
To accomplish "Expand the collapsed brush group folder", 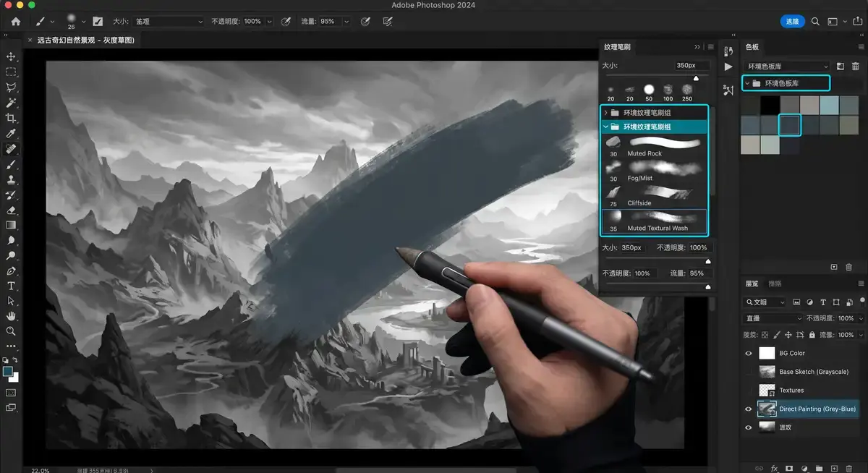I will tap(606, 113).
